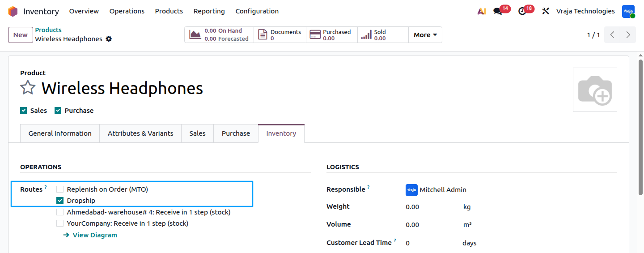The height and width of the screenshot is (253, 644).
Task: Click the debug tools wrench icon
Action: [546, 11]
